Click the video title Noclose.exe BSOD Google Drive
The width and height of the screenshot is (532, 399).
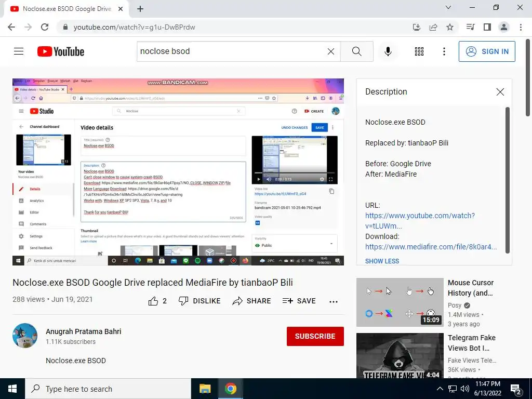coord(153,283)
